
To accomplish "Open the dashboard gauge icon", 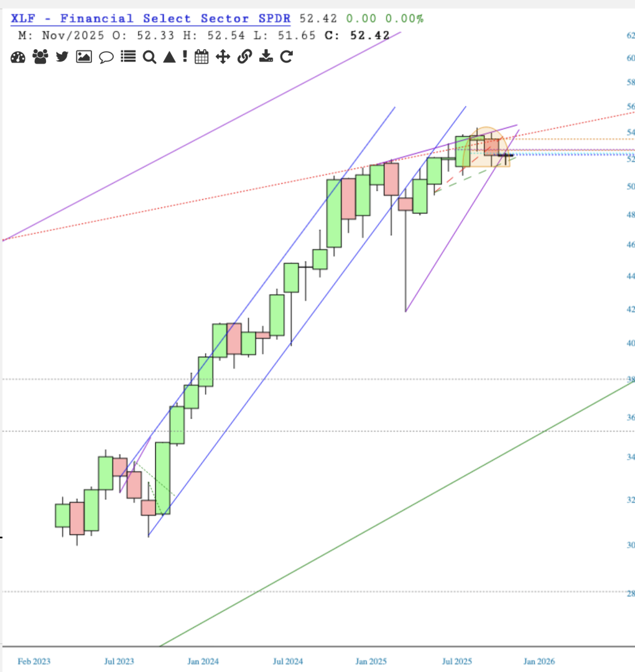I will 18,57.
